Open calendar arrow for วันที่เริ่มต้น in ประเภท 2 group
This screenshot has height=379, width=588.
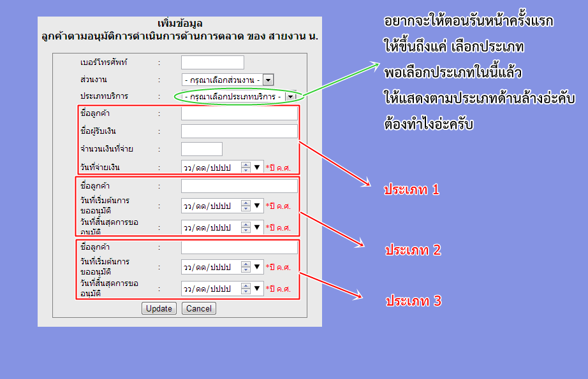pyautogui.click(x=257, y=205)
